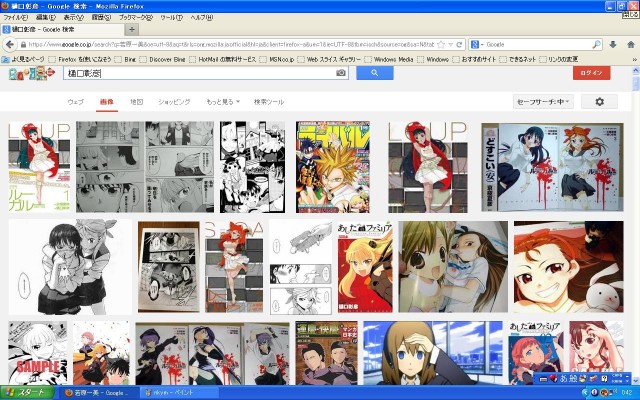Switch to the ショッピング results tab
Image resolution: width=640 pixels, height=400 pixels.
click(x=174, y=102)
